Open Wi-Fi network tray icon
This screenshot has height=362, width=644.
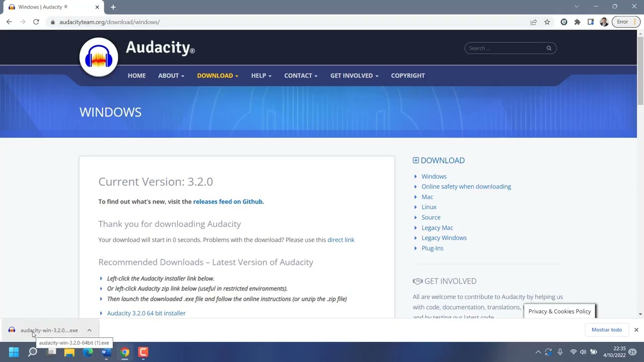573,352
